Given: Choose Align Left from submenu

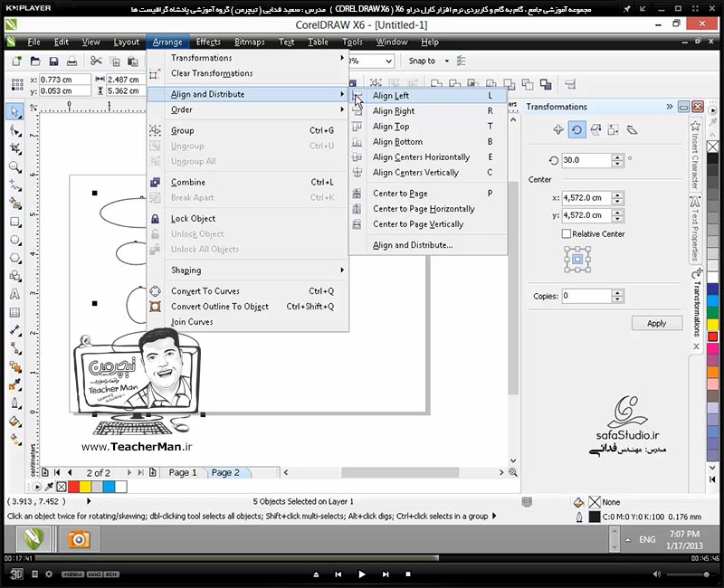Looking at the screenshot, I should click(x=428, y=96).
